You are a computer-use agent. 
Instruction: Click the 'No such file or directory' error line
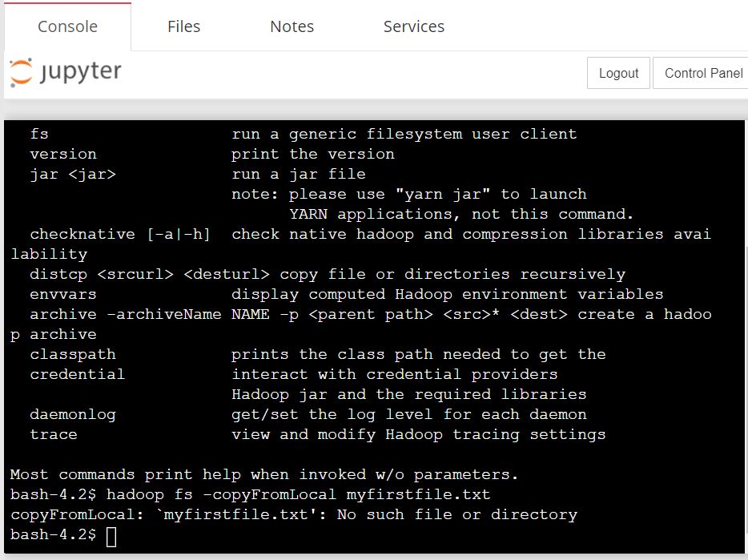(x=294, y=514)
